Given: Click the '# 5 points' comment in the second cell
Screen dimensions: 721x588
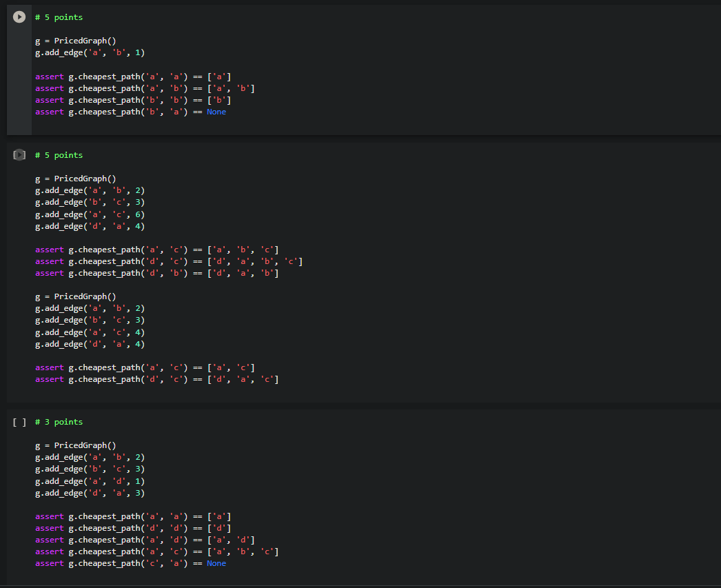Looking at the screenshot, I should pos(59,155).
